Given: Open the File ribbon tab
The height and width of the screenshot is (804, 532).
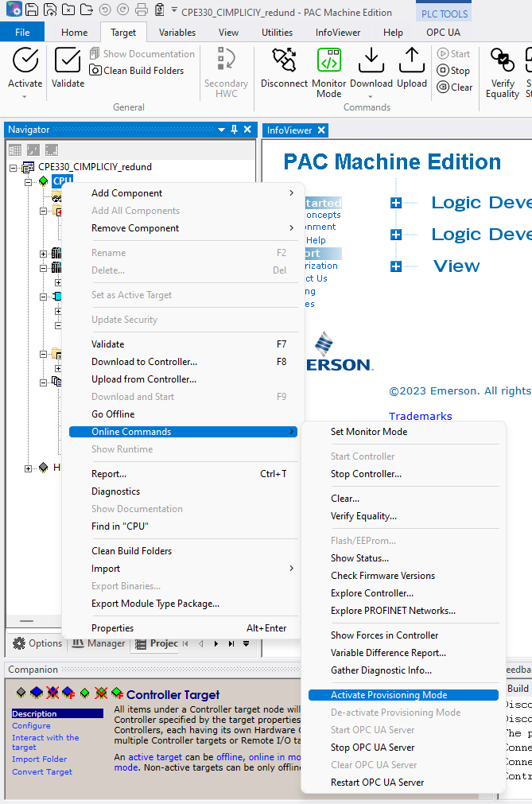Looking at the screenshot, I should 22,33.
